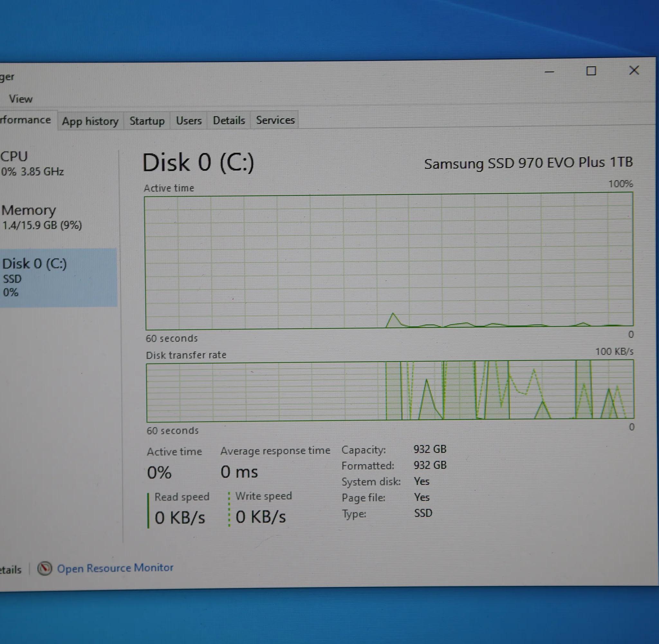Open the Startup tab
Viewport: 659px width, 644px height.
[x=147, y=120]
